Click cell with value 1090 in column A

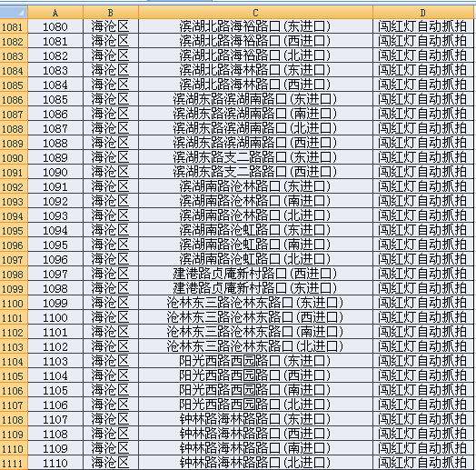(55, 172)
